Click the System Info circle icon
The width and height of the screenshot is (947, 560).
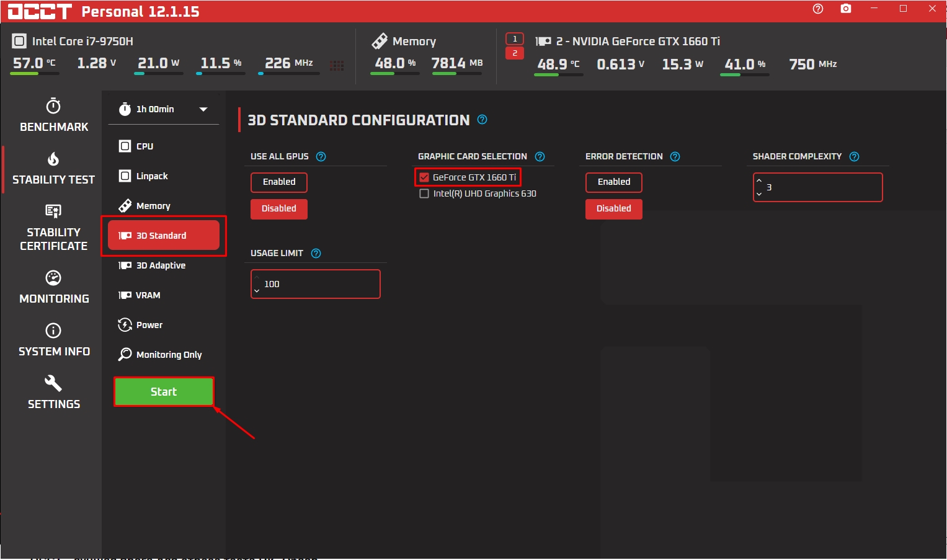click(53, 330)
